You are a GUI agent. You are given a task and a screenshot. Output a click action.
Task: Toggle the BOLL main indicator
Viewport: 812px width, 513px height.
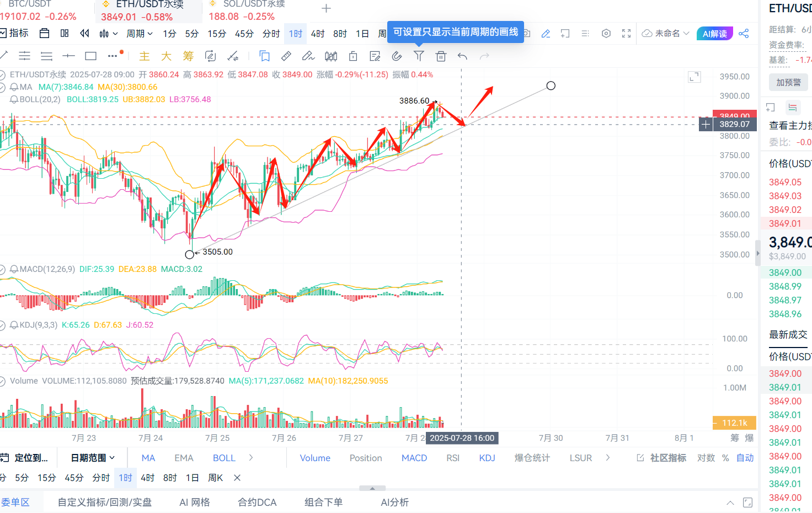224,458
